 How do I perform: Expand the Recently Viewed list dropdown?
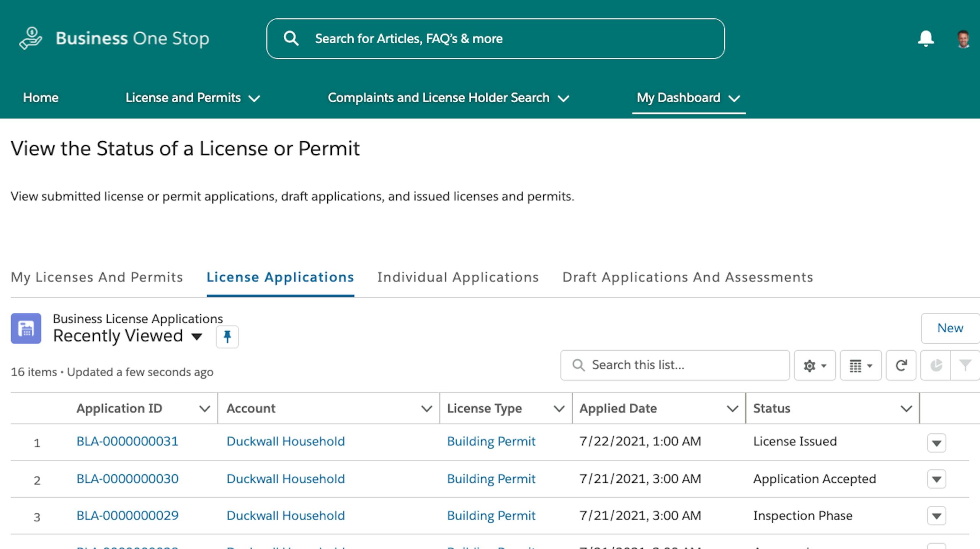click(x=197, y=337)
